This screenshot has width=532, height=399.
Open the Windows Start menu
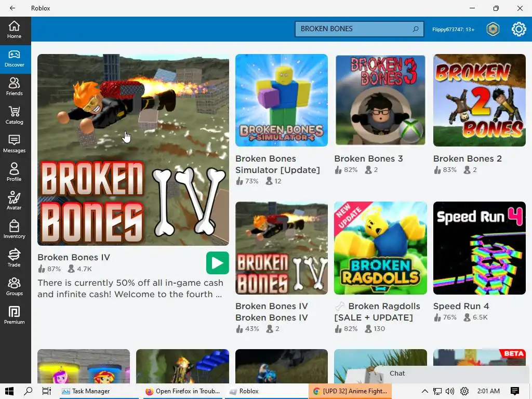point(9,391)
